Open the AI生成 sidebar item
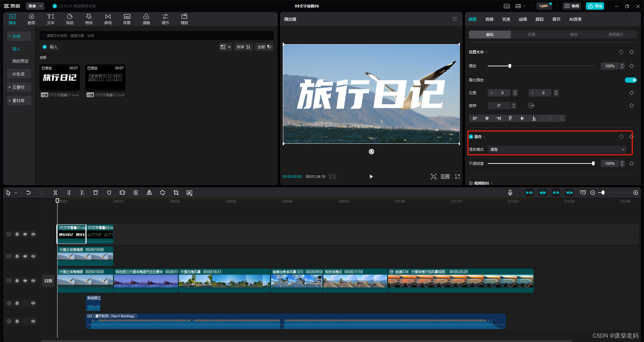644x342 pixels. coord(19,74)
